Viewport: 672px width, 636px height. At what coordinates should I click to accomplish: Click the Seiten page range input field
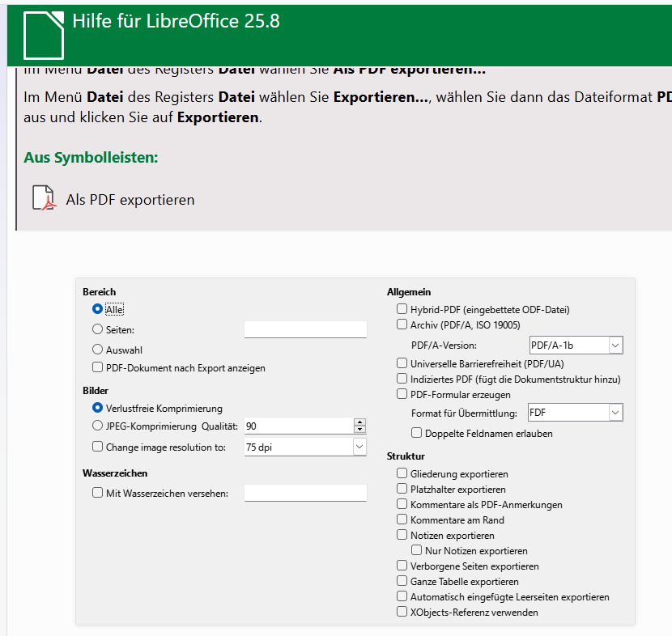click(305, 329)
